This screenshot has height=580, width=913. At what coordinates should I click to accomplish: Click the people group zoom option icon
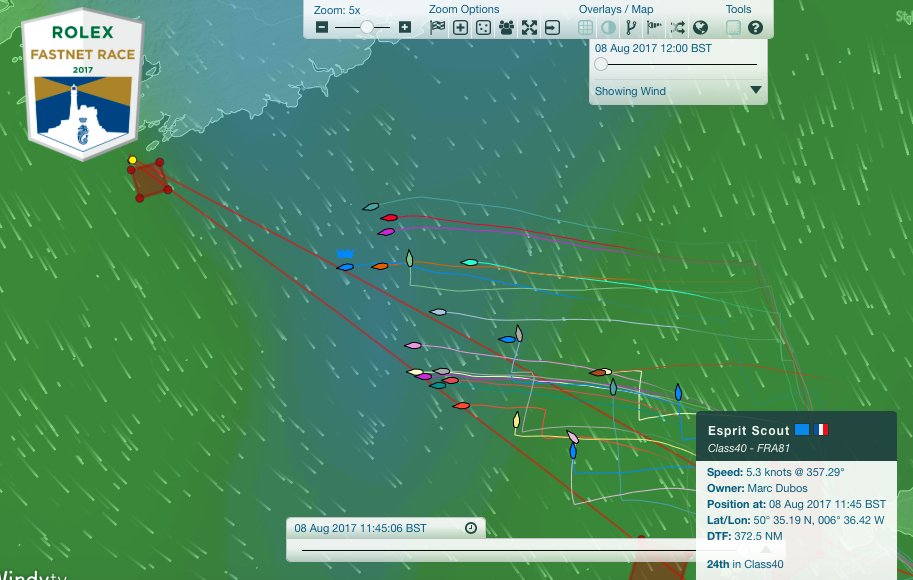coord(507,27)
